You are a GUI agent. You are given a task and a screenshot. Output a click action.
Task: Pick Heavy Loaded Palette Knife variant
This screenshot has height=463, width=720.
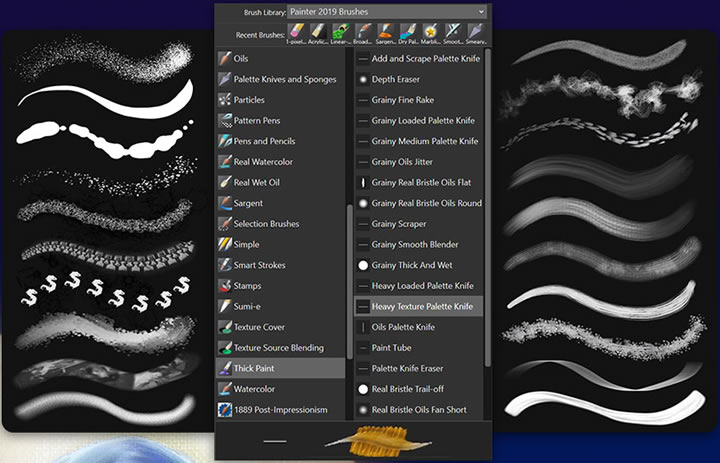coord(419,286)
